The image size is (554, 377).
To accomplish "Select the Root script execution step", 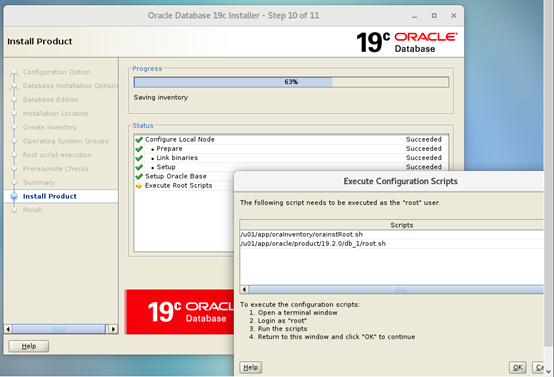I will point(57,155).
